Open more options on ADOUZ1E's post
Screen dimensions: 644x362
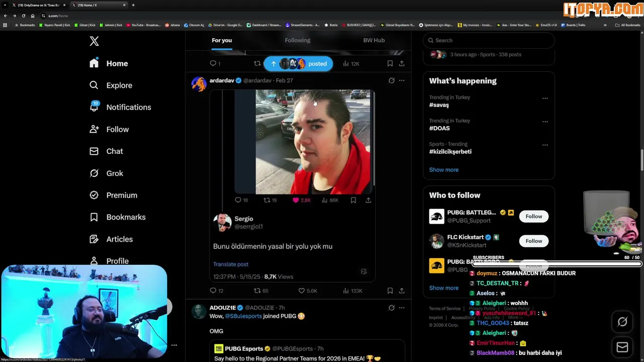[401, 308]
